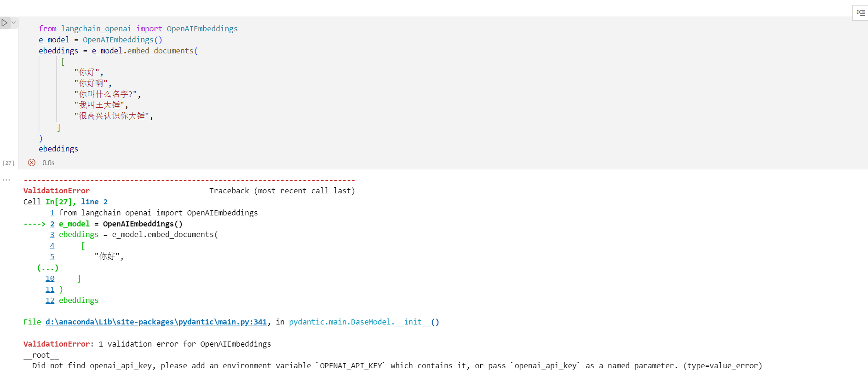Image resolution: width=868 pixels, height=388 pixels.
Task: Click traceback line number 5 link
Action: [x=52, y=256]
